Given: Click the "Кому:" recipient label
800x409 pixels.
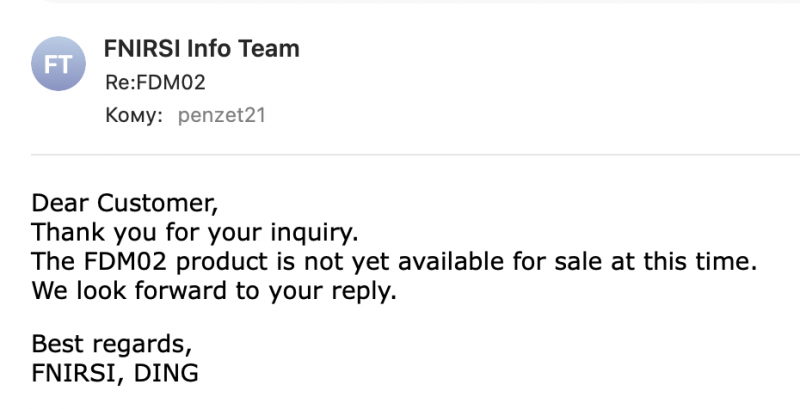Looking at the screenshot, I should pos(133,116).
